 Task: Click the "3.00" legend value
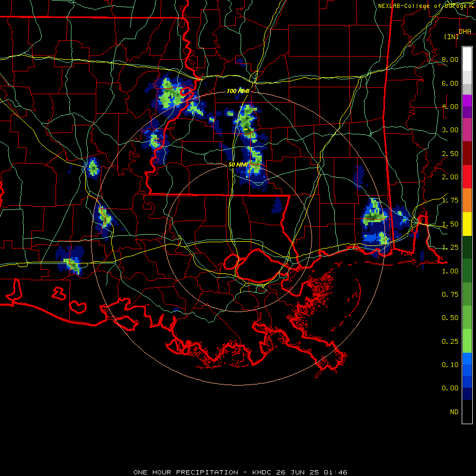(450, 130)
